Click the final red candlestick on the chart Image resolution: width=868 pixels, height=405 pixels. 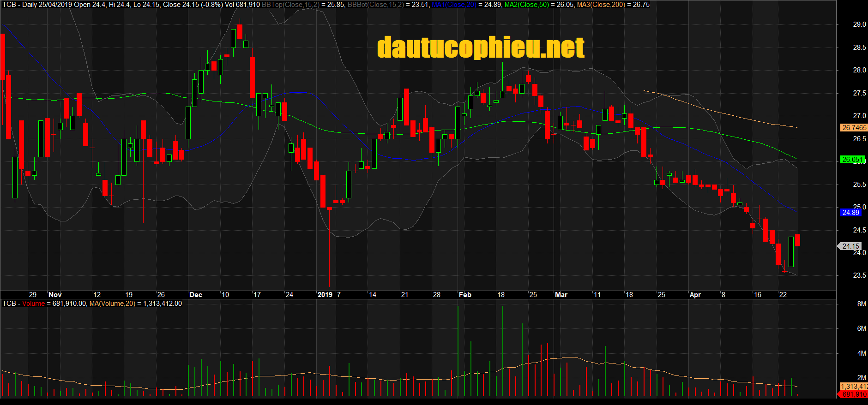pyautogui.click(x=797, y=240)
